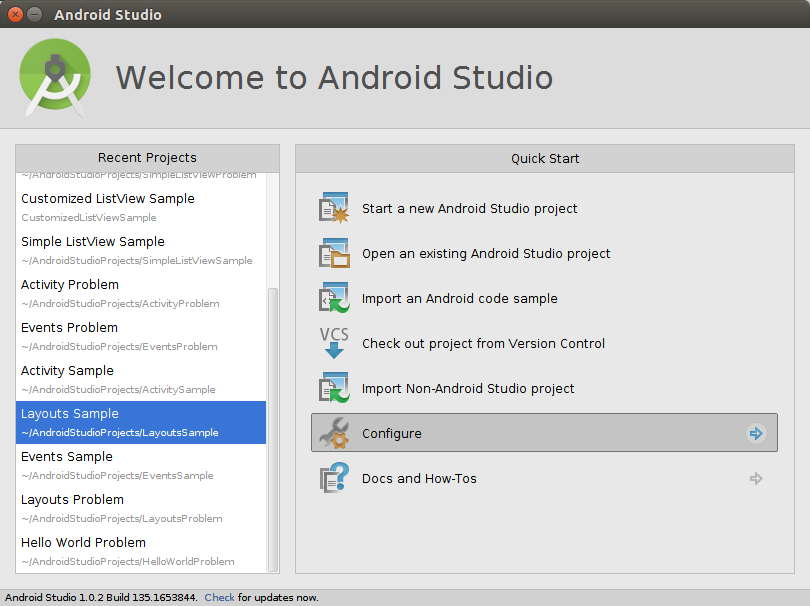Close the Android Studio window
The image size is (810, 606).
15,14
